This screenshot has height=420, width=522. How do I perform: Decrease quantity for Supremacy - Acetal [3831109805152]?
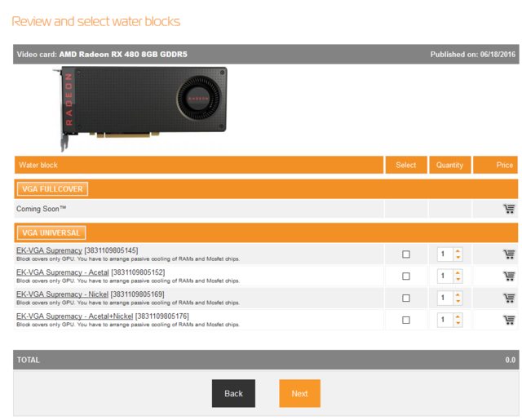point(458,279)
